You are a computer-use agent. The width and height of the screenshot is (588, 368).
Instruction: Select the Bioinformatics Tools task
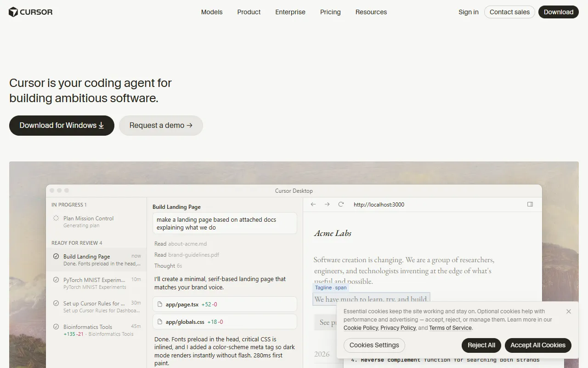96,330
